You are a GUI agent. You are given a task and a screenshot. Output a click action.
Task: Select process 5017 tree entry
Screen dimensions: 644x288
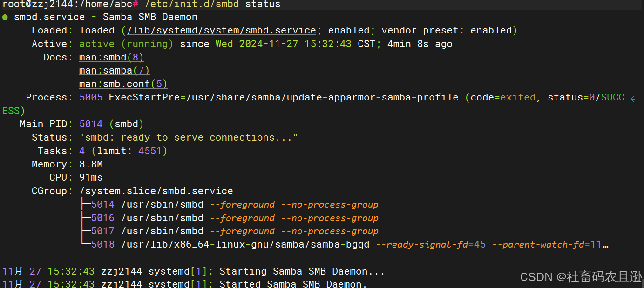pos(230,231)
